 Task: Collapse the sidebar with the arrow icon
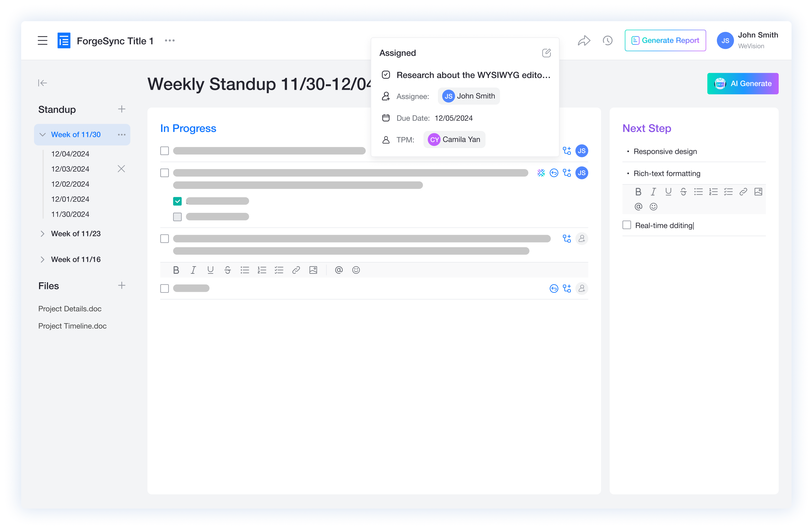coord(42,83)
